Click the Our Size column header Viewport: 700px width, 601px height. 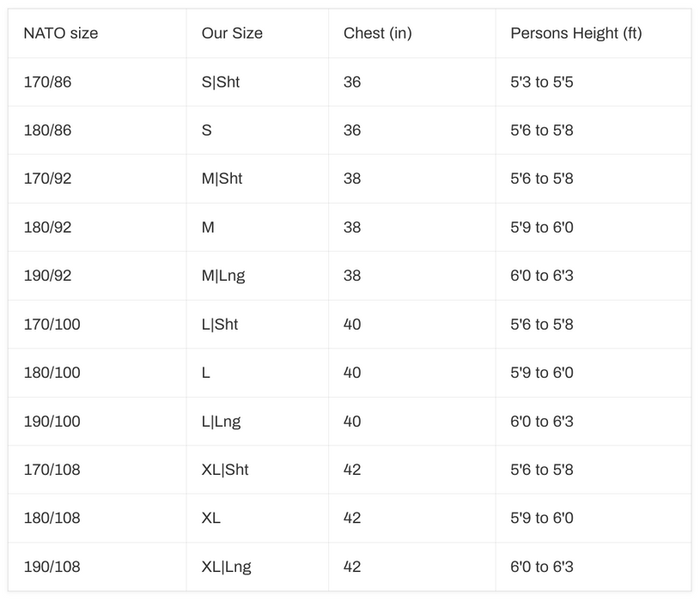tap(232, 33)
